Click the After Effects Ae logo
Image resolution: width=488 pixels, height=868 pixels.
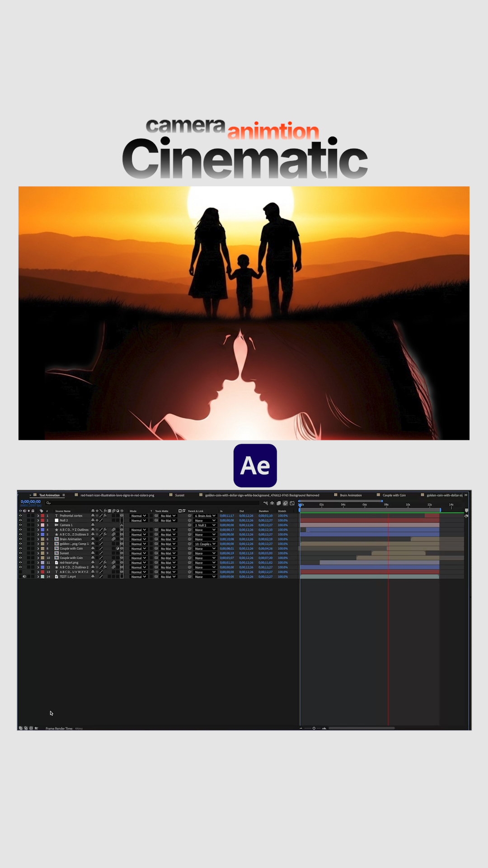point(255,465)
